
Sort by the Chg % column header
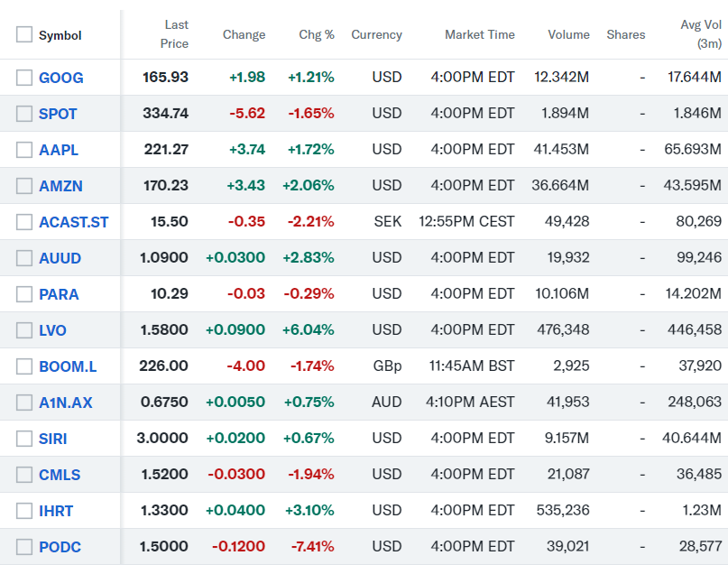pos(317,34)
